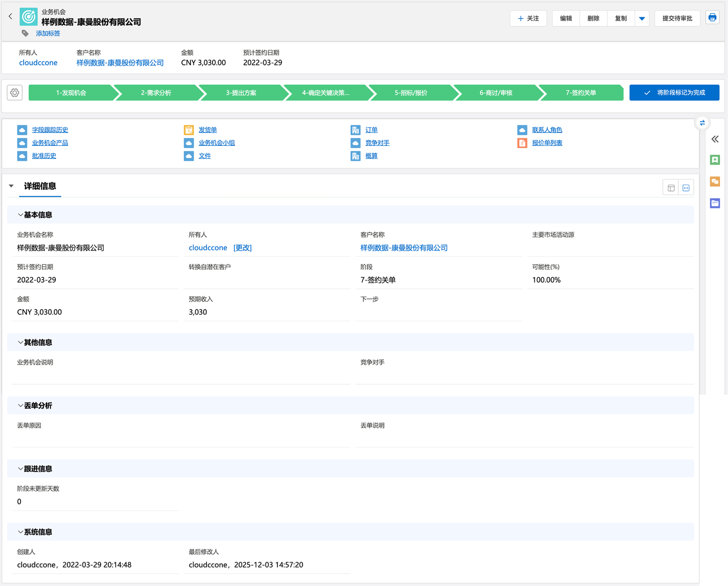The width and height of the screenshot is (728, 586).
Task: Click the print icon at top right
Action: click(712, 17)
